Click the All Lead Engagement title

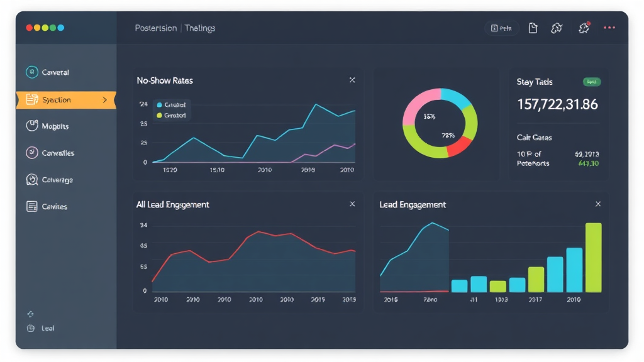(172, 204)
